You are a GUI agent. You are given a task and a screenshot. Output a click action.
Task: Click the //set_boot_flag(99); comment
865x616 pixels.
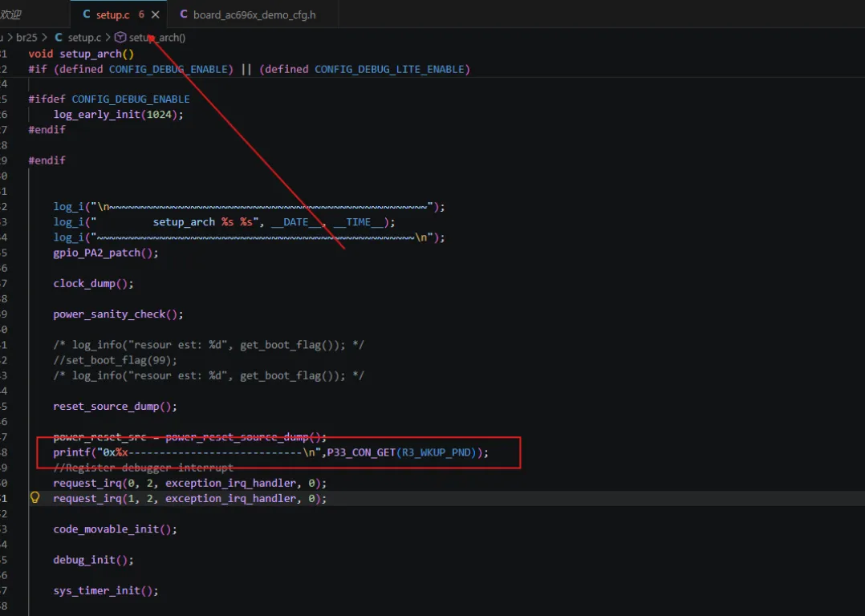pyautogui.click(x=116, y=361)
